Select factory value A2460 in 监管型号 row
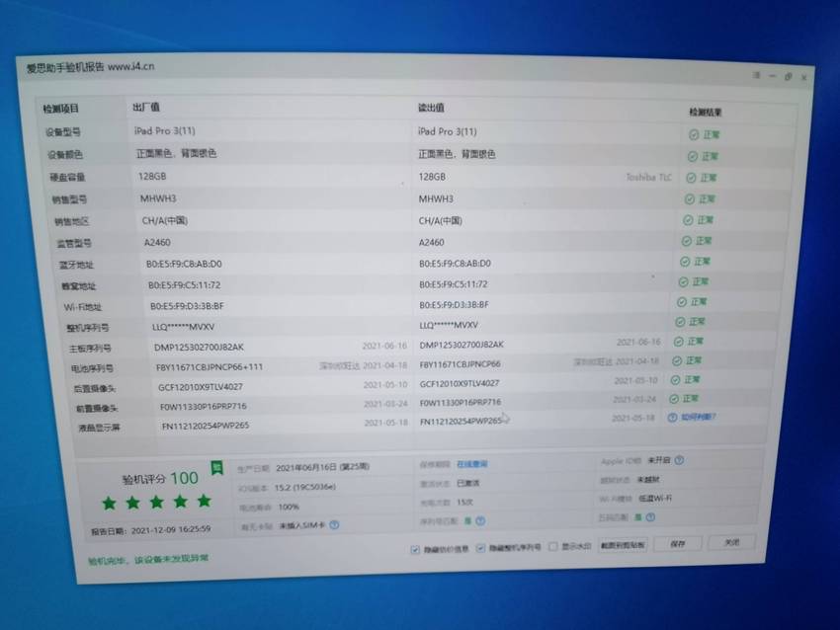Screen dimensions: 840x630 click(157, 243)
